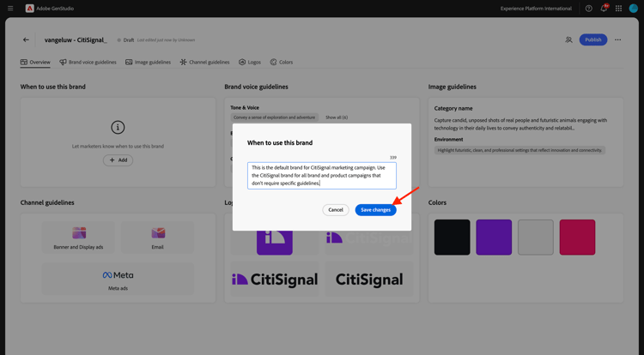Click Save changes in the dialog
644x355 pixels.
click(x=375, y=210)
